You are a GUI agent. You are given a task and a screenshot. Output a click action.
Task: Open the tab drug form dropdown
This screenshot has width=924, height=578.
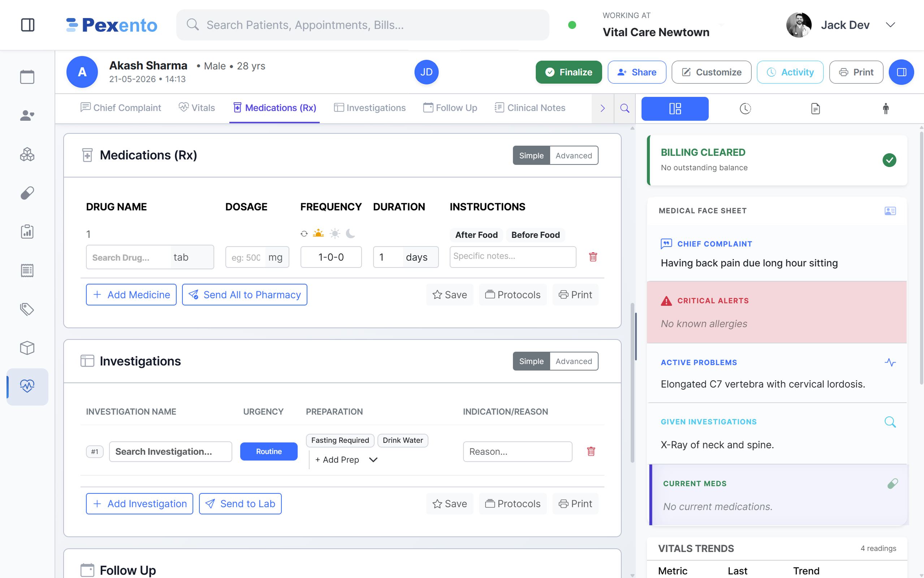192,257
